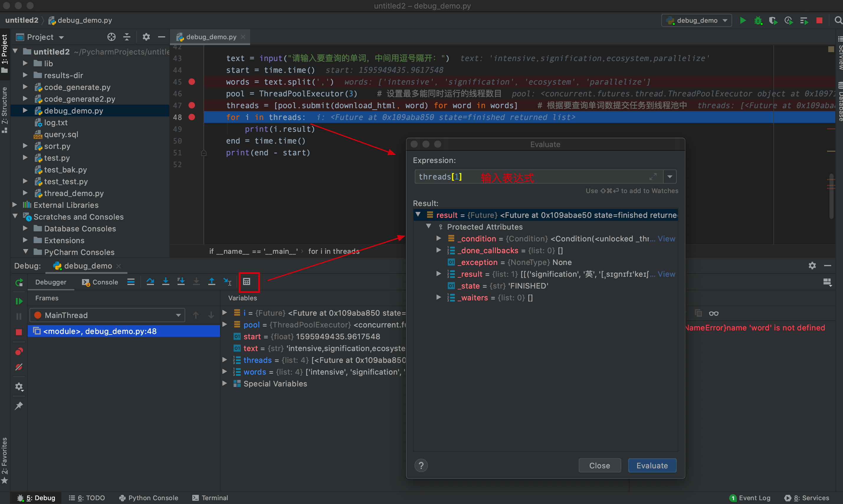Pin the debug tab with pin icon
The image size is (843, 504).
click(x=19, y=406)
